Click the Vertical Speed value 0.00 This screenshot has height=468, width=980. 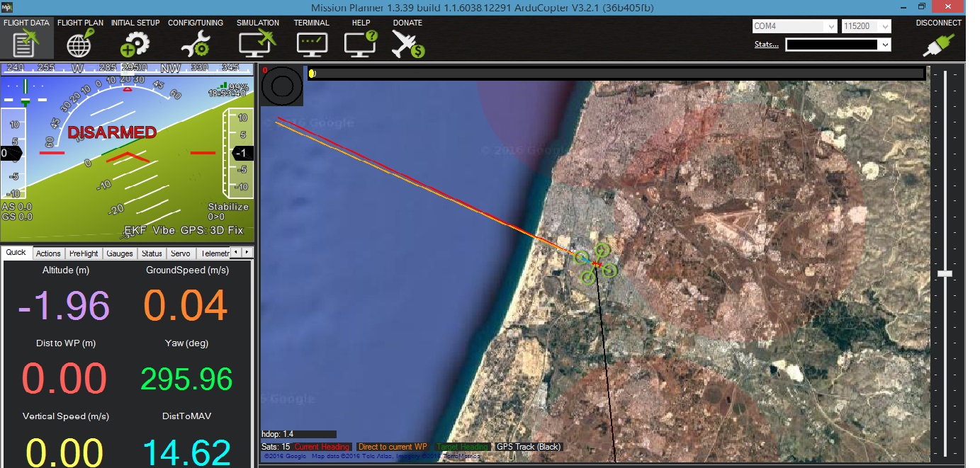[64, 452]
